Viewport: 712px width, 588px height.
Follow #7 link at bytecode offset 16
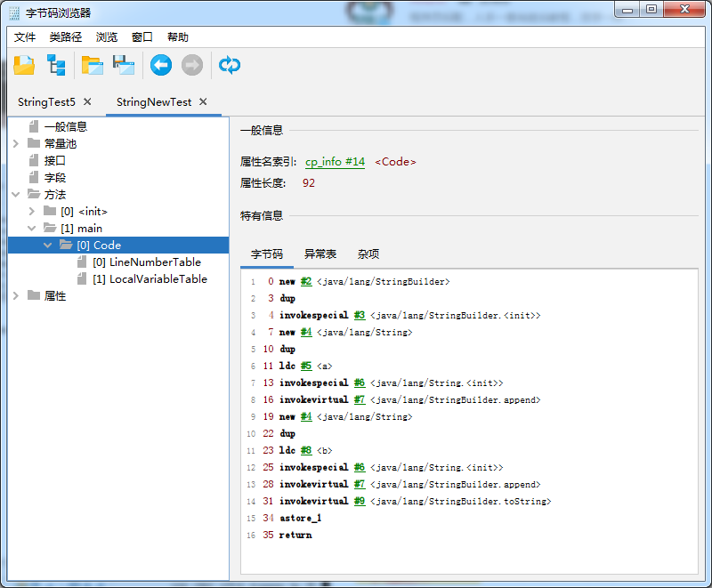(360, 399)
